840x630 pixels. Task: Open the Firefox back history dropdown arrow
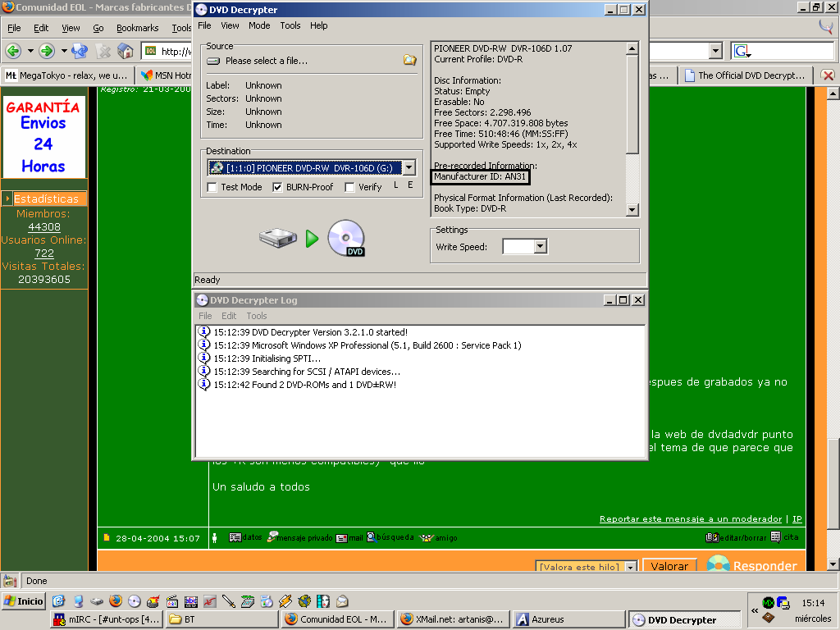[30, 51]
